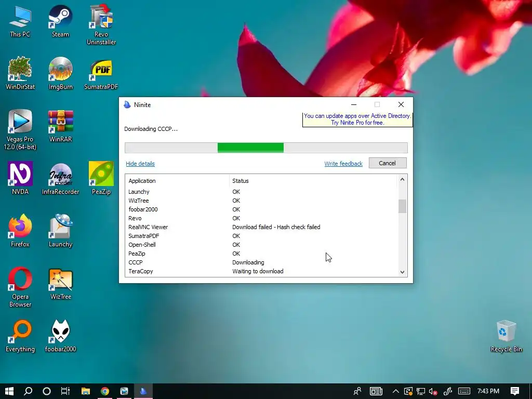Open the People icon in taskbar
Image resolution: width=532 pixels, height=399 pixels.
click(x=357, y=391)
